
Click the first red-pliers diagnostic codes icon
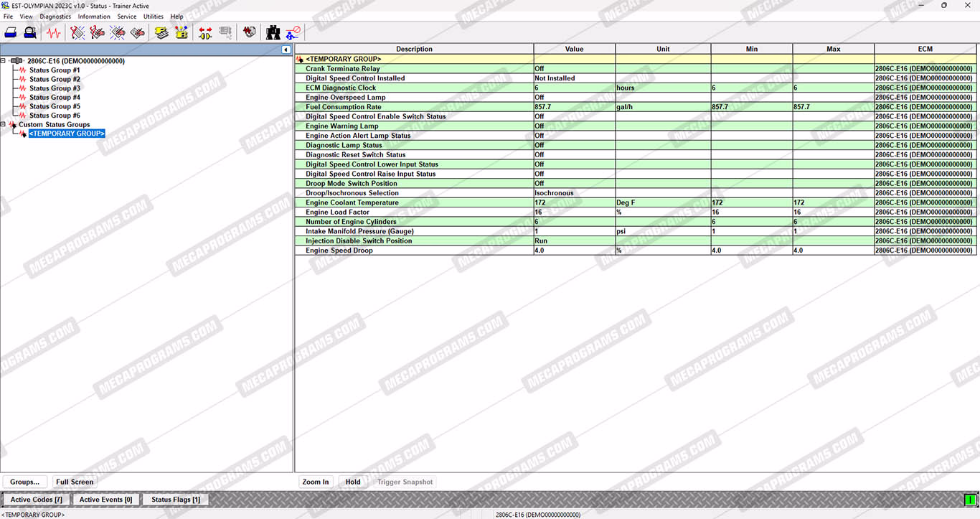point(77,32)
